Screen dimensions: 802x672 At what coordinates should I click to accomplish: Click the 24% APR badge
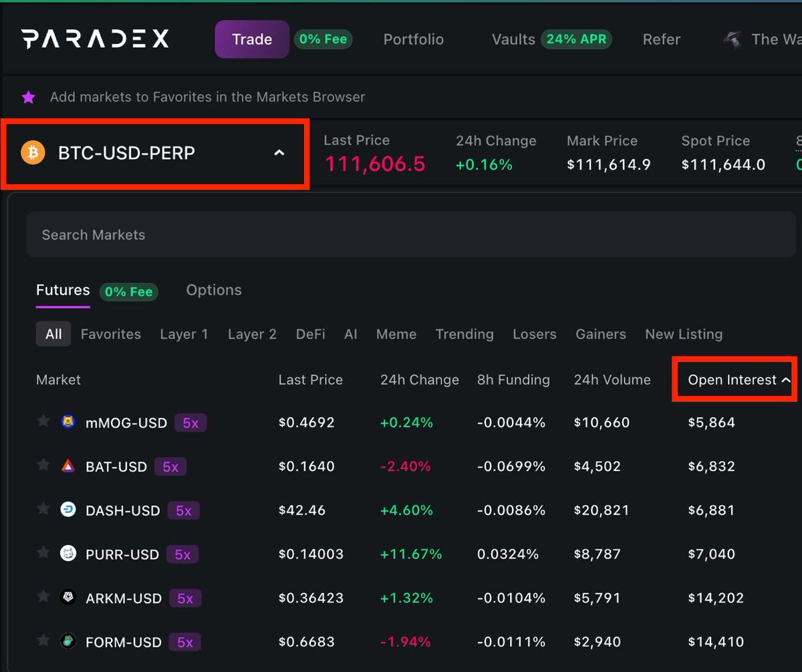576,39
